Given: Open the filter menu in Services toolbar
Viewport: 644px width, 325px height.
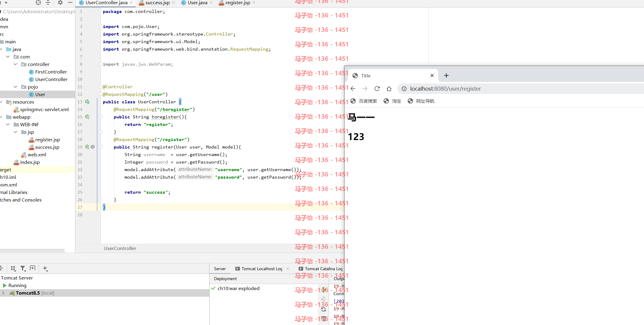Looking at the screenshot, I should click(x=23, y=268).
